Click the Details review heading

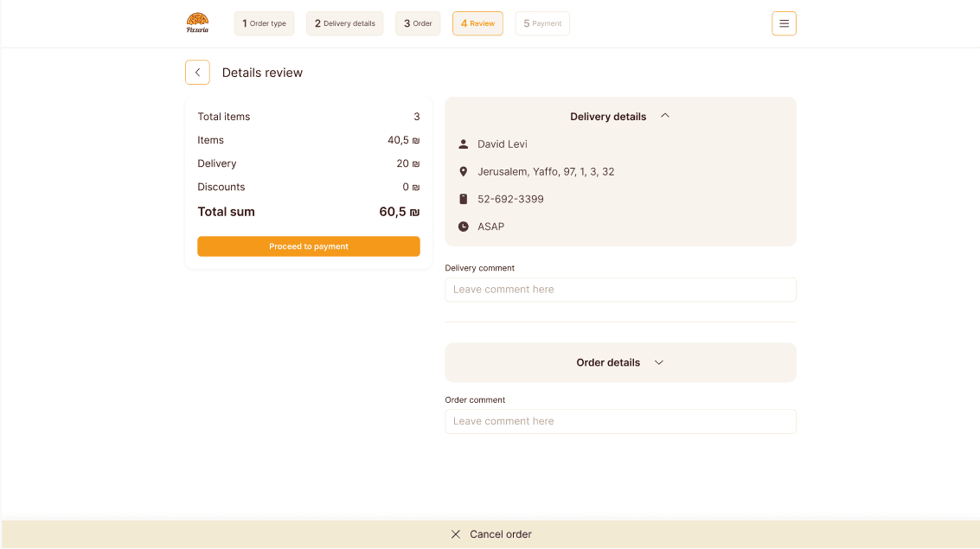(x=262, y=73)
